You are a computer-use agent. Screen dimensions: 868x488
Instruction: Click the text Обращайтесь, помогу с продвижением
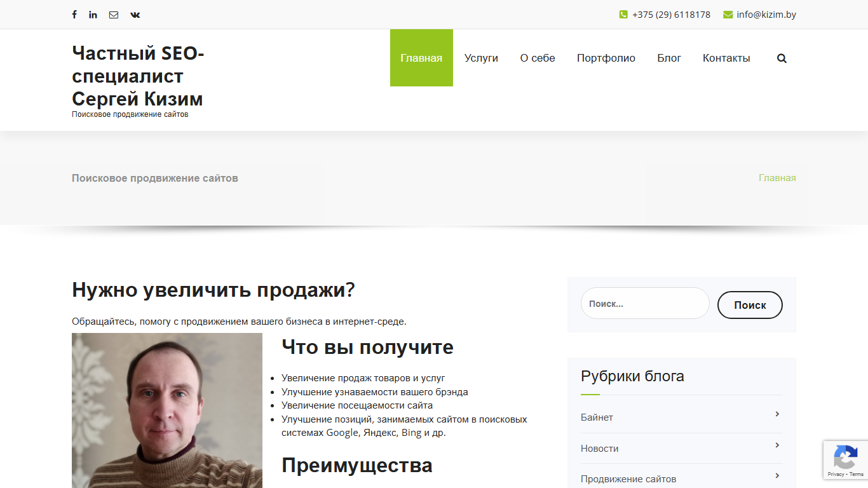pyautogui.click(x=239, y=322)
